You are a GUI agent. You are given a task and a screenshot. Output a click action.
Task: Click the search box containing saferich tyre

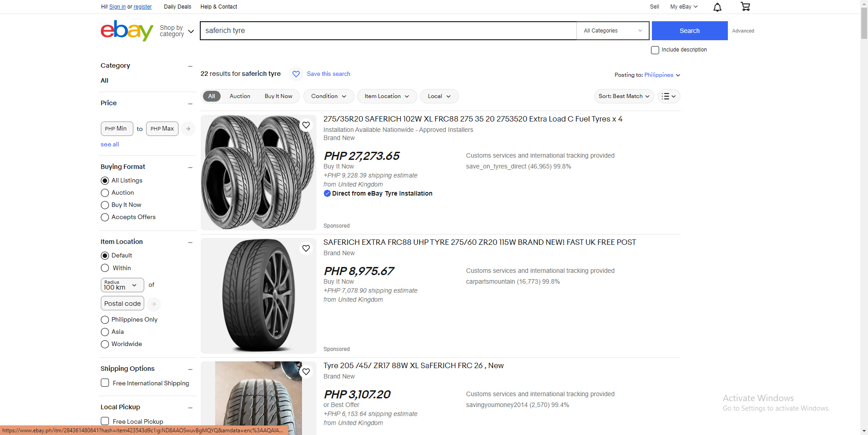click(388, 31)
